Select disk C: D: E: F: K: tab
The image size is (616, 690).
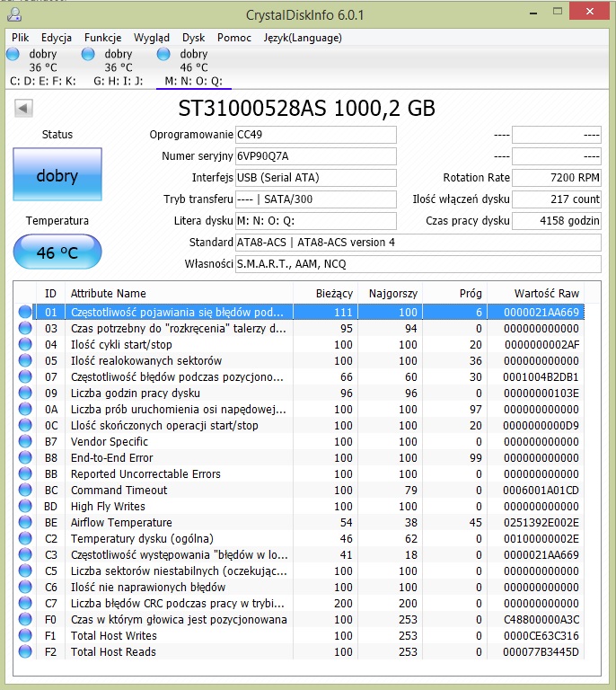(42, 67)
